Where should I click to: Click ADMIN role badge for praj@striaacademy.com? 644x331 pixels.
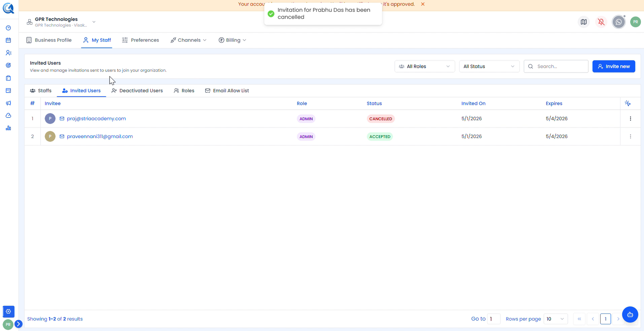(306, 119)
